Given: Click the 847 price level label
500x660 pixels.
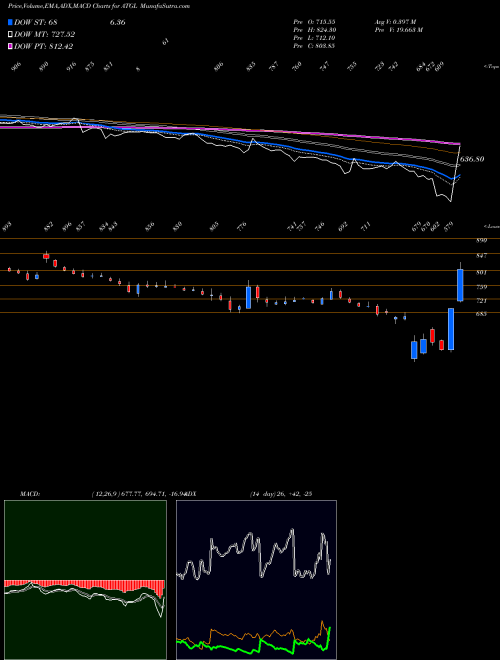Looking at the screenshot, I should tap(482, 255).
